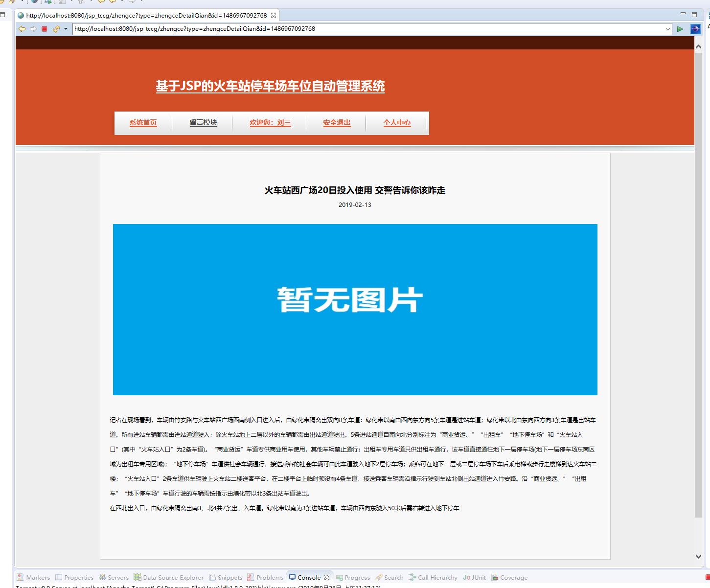Image resolution: width=710 pixels, height=588 pixels.
Task: Click the Refresh page icon
Action: click(57, 29)
